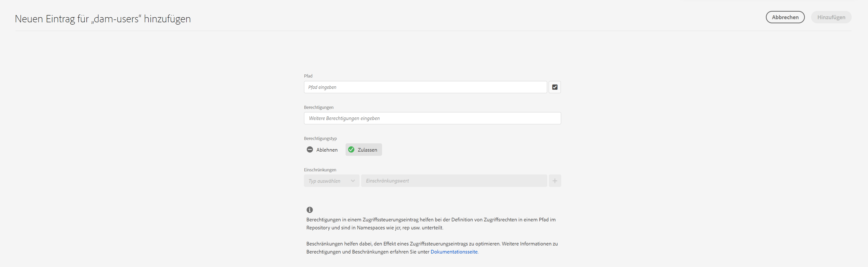Open the Dokumentationsseite link

454,252
